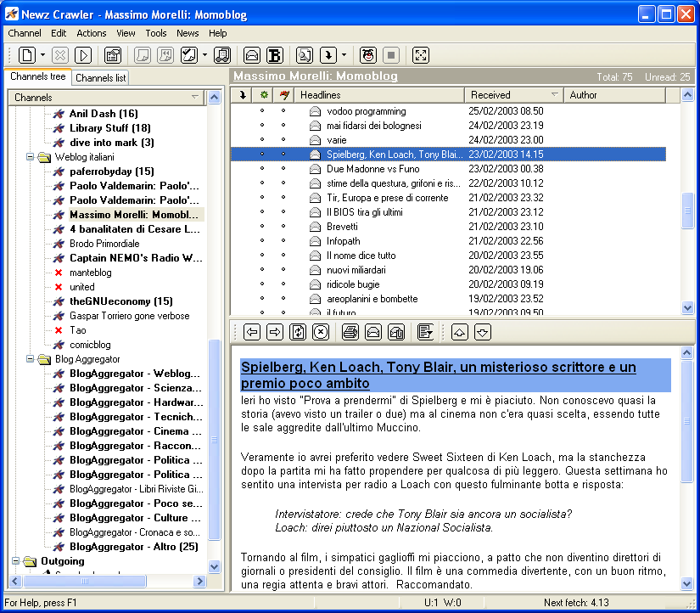The height and width of the screenshot is (613, 700).
Task: Click the Back arrow in the article toolbar
Action: 252,332
